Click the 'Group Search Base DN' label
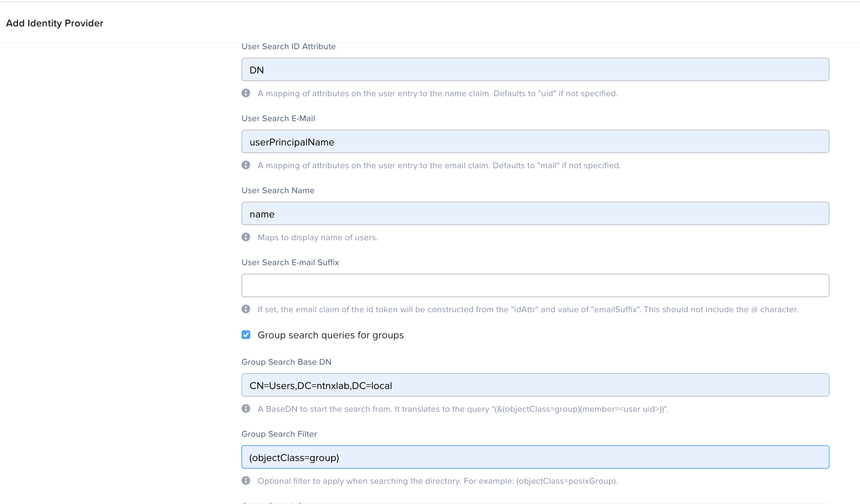This screenshot has height=504, width=860. coord(286,362)
